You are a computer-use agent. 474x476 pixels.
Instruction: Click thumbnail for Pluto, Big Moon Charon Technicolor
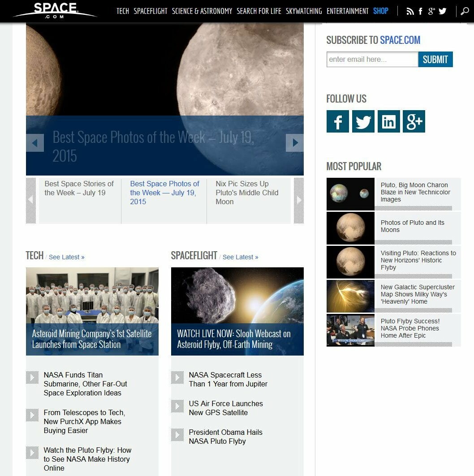(350, 194)
